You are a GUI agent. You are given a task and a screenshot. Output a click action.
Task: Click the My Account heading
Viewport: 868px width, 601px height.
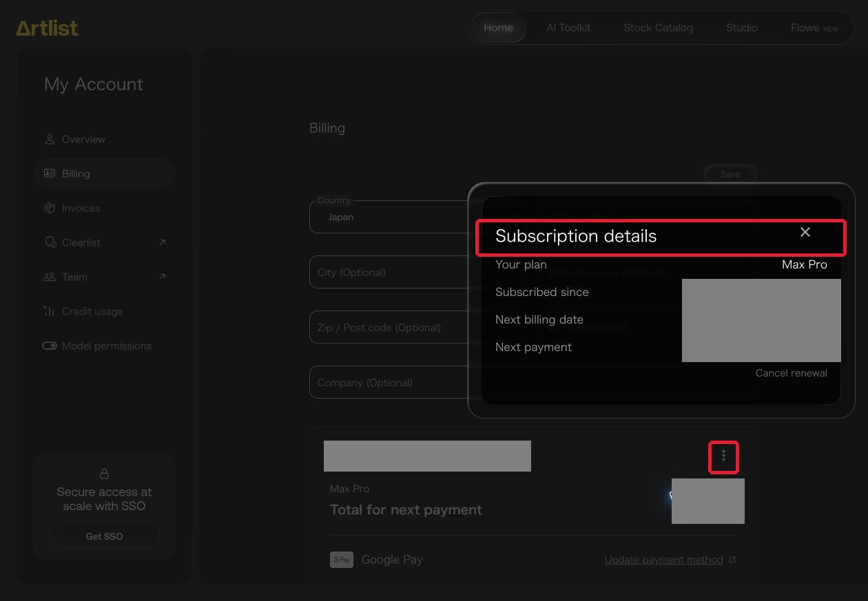tap(94, 84)
